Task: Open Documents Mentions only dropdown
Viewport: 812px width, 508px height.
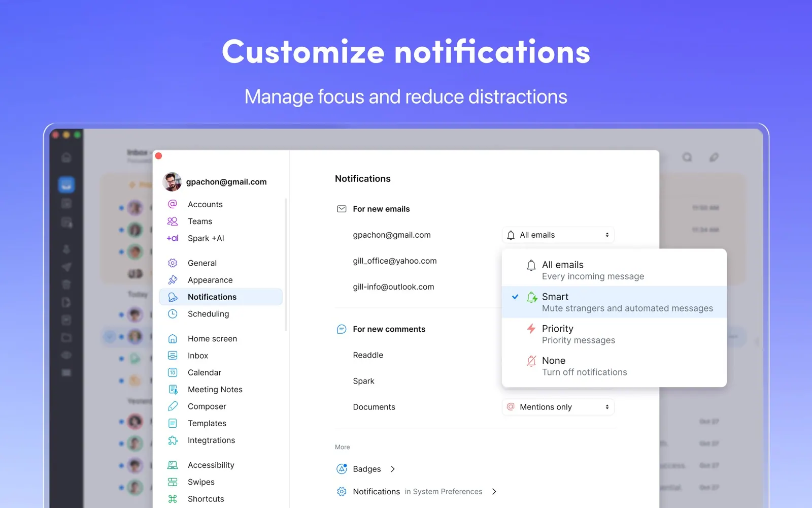Action: pos(558,407)
